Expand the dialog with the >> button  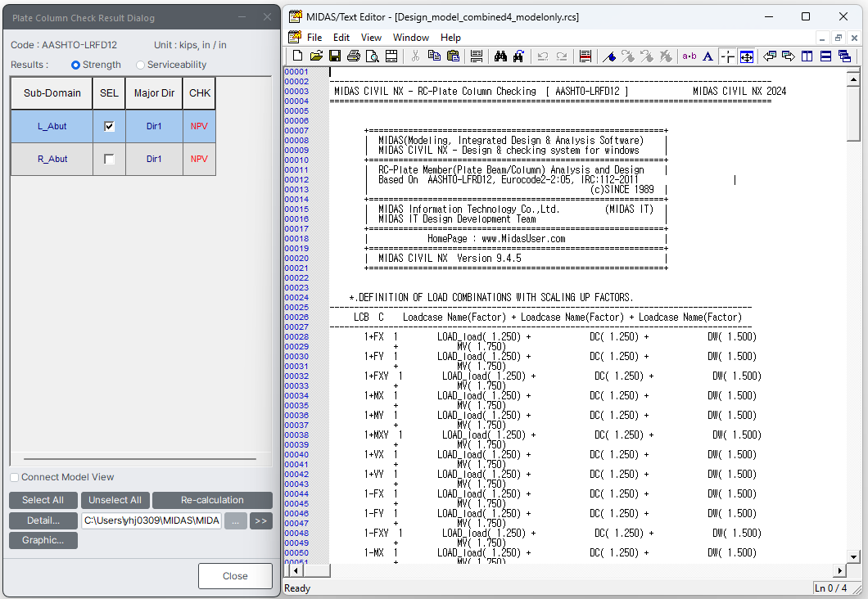pos(261,521)
